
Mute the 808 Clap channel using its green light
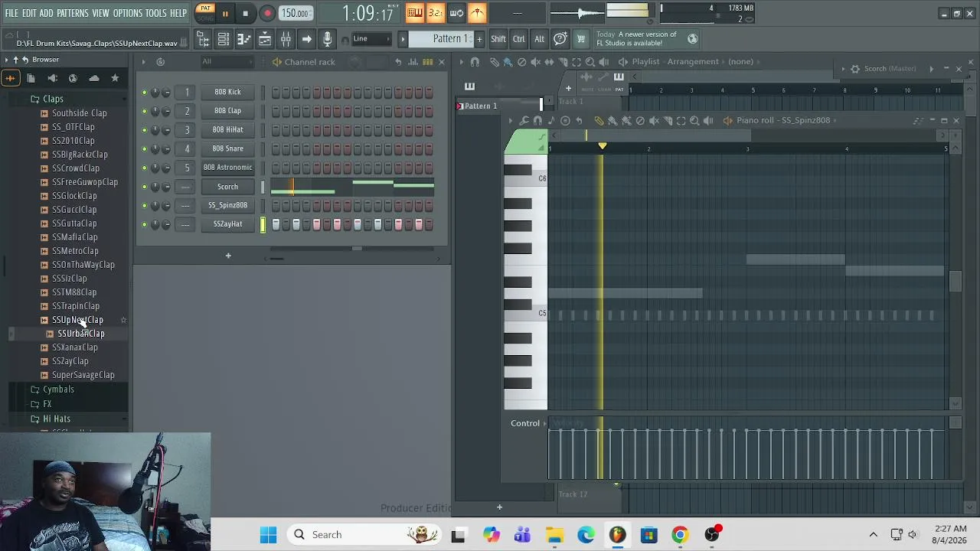[x=144, y=111]
